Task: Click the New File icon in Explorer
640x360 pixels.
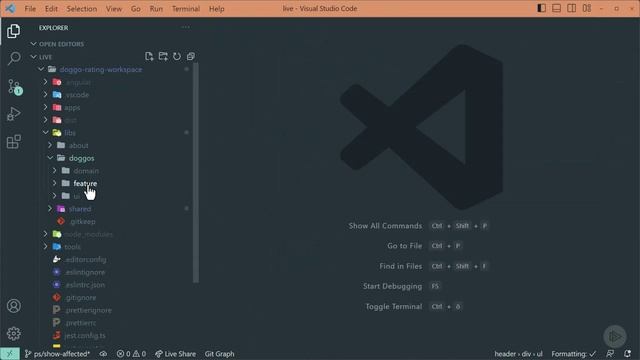Action: pyautogui.click(x=149, y=56)
